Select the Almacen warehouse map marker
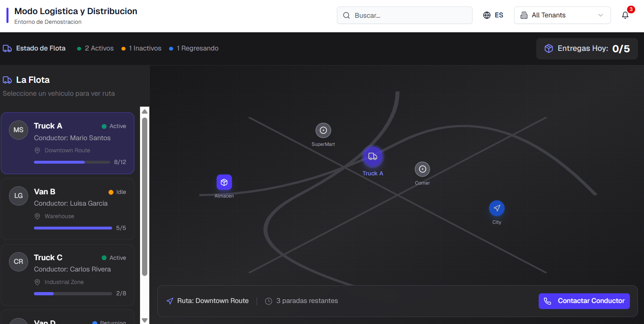Viewport: 644px width, 324px height. [224, 182]
